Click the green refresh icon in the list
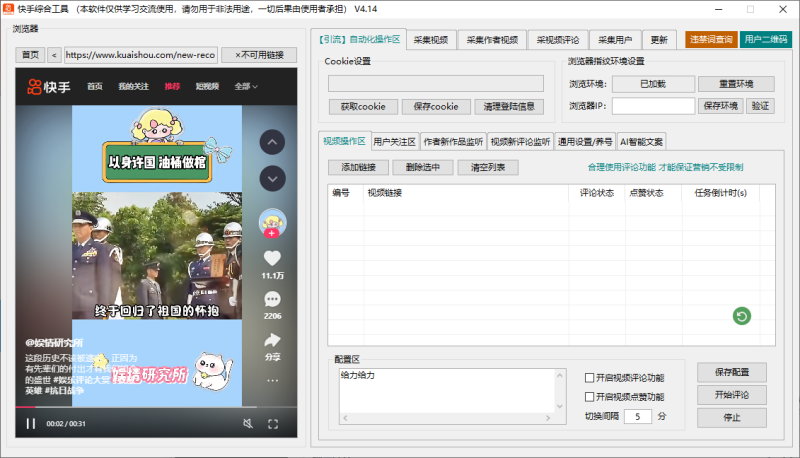 [742, 316]
